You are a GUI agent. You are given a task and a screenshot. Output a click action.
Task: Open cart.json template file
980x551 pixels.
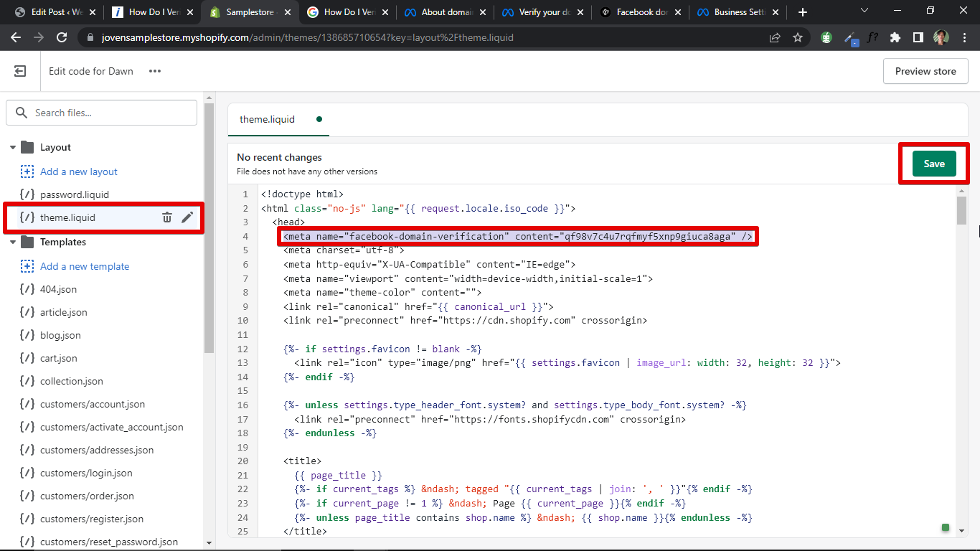[59, 358]
